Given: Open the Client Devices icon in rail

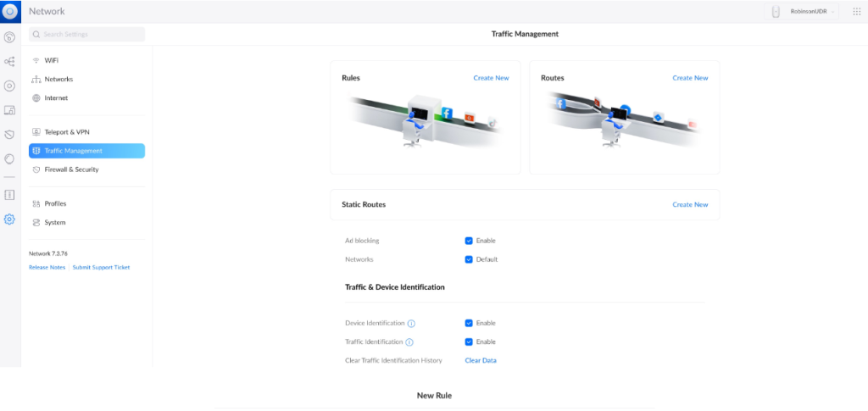Looking at the screenshot, I should pyautogui.click(x=10, y=110).
